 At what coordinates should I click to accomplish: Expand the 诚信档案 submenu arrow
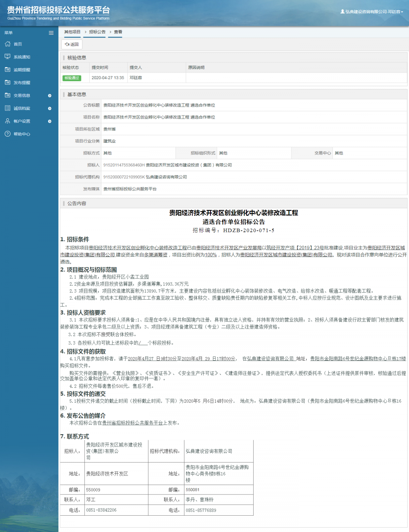[50, 108]
